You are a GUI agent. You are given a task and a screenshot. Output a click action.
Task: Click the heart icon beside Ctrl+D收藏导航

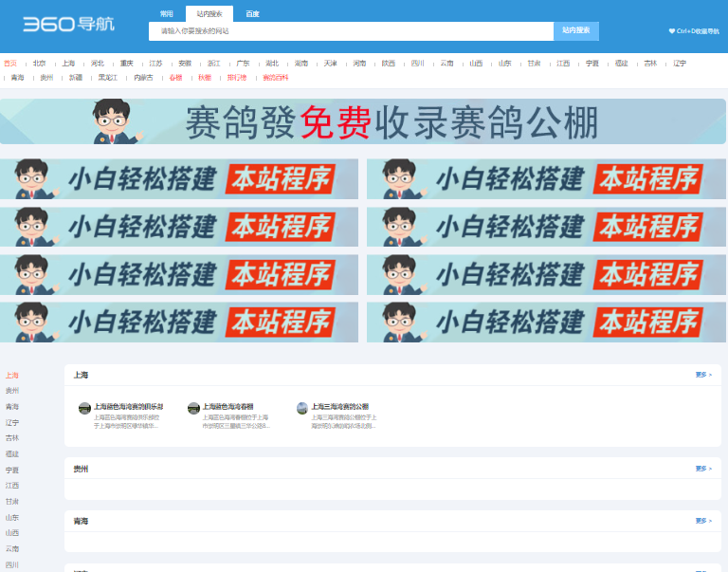(671, 31)
